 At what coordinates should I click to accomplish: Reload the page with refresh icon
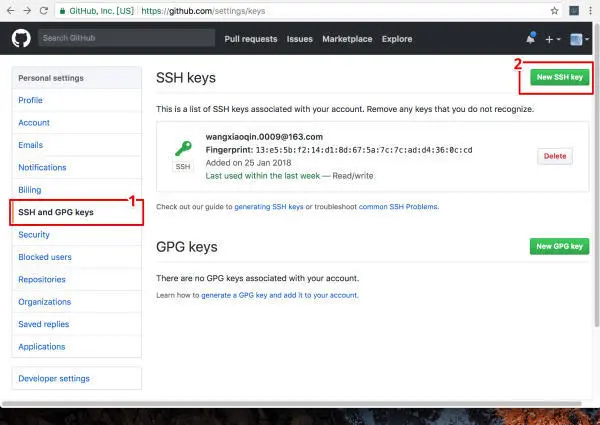click(x=44, y=11)
